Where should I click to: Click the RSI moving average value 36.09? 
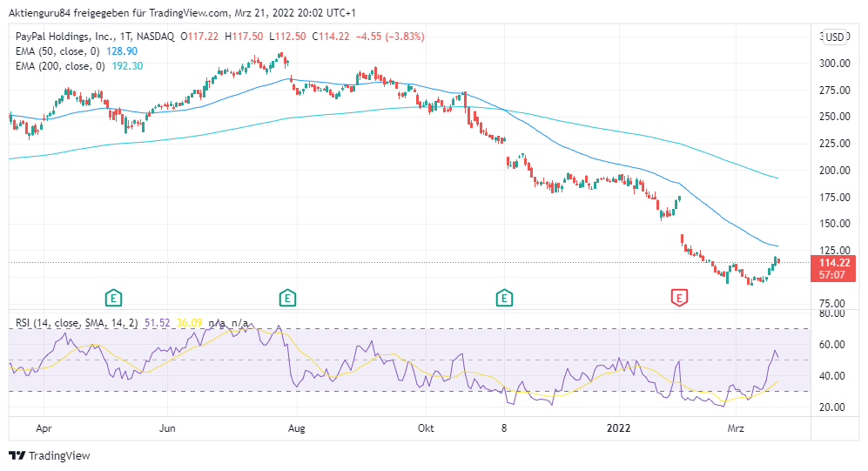189,323
